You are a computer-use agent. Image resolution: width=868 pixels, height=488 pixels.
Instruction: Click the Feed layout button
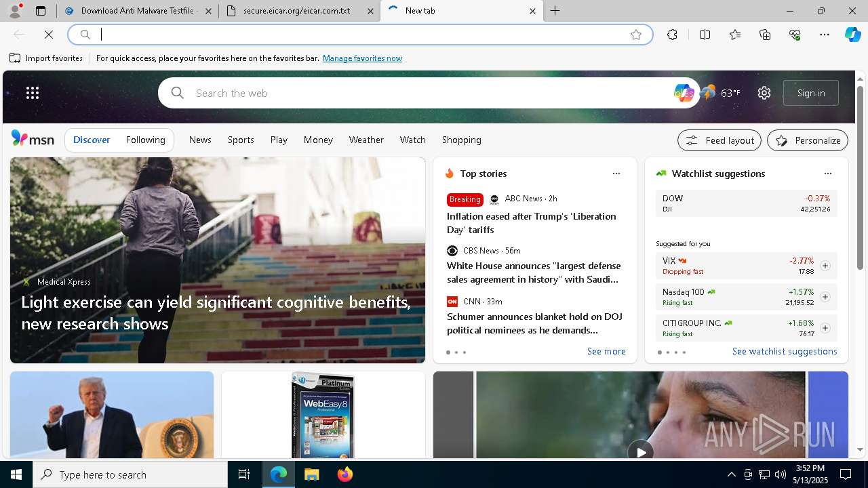click(719, 140)
